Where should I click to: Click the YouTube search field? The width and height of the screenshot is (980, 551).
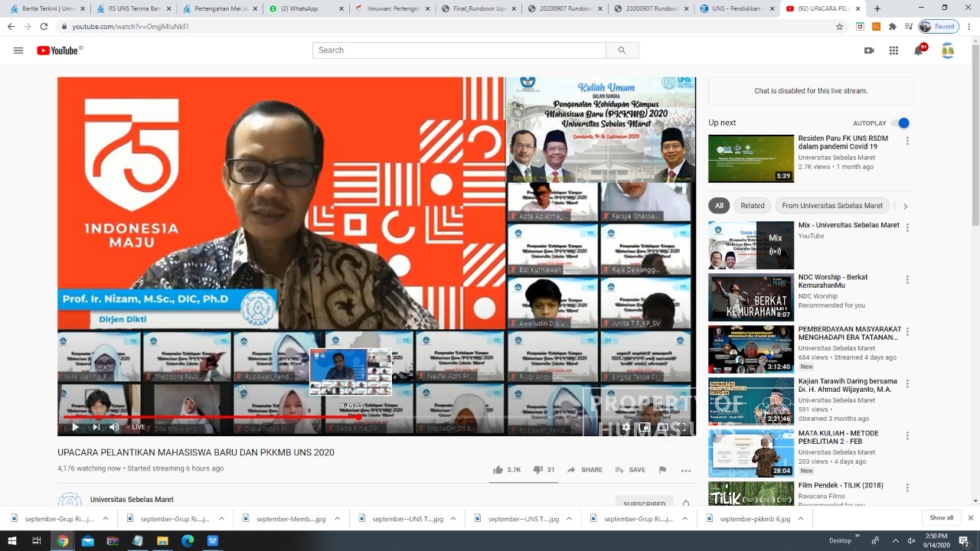[x=459, y=51]
